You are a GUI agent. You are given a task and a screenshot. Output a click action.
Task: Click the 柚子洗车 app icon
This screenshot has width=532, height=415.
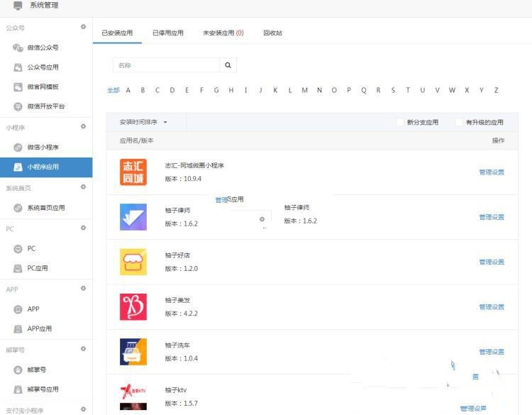pos(133,352)
